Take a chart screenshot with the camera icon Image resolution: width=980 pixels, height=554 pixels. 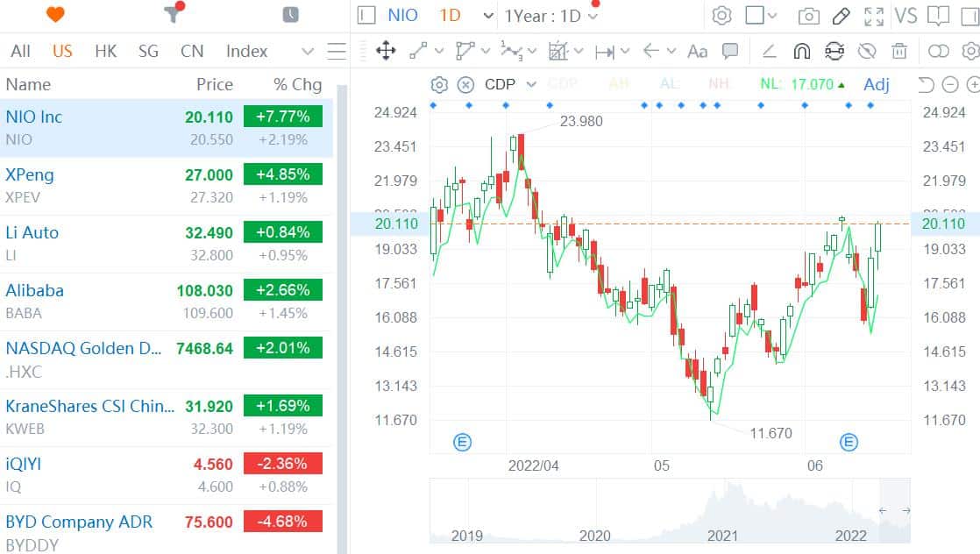tap(809, 15)
